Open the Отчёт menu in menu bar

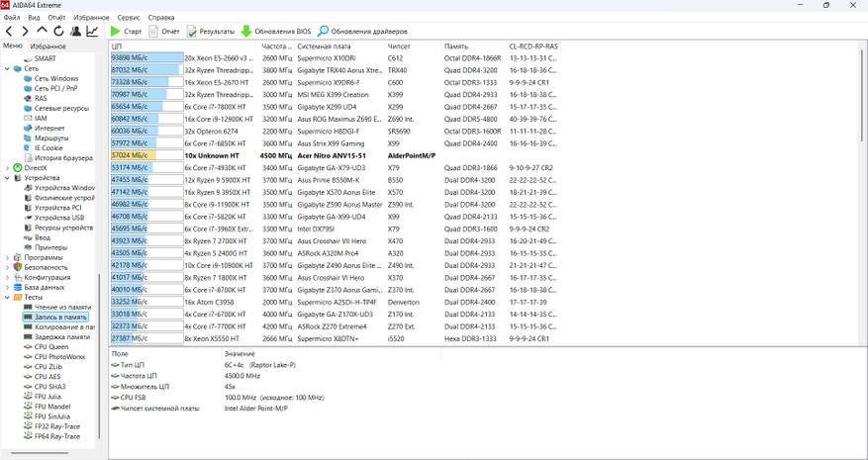(57, 18)
